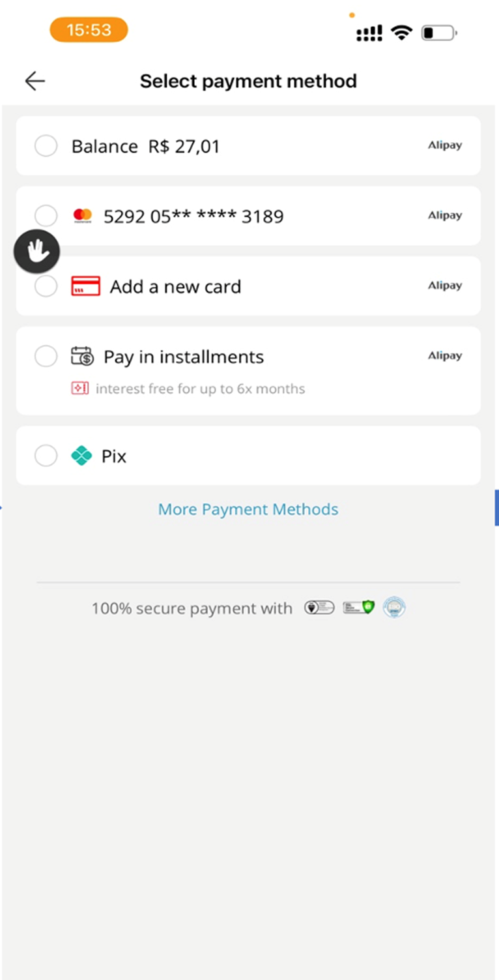Click the round blue certification seal
This screenshot has width=499, height=980.
coord(394,608)
